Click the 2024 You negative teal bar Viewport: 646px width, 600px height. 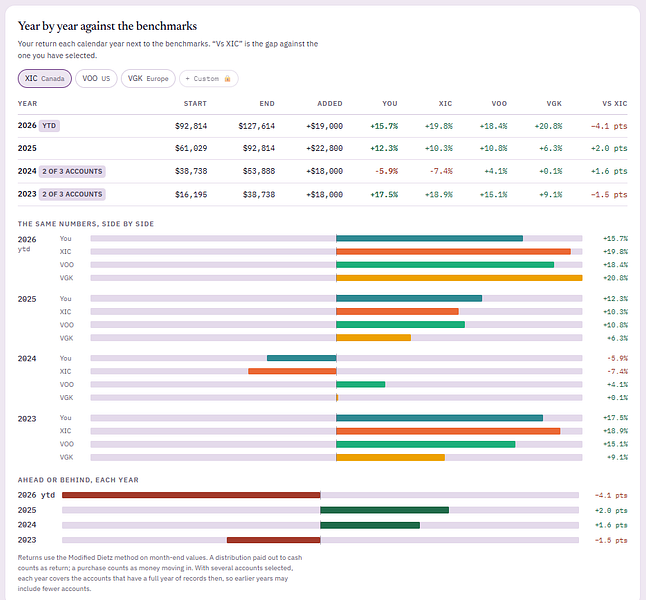pos(302,358)
